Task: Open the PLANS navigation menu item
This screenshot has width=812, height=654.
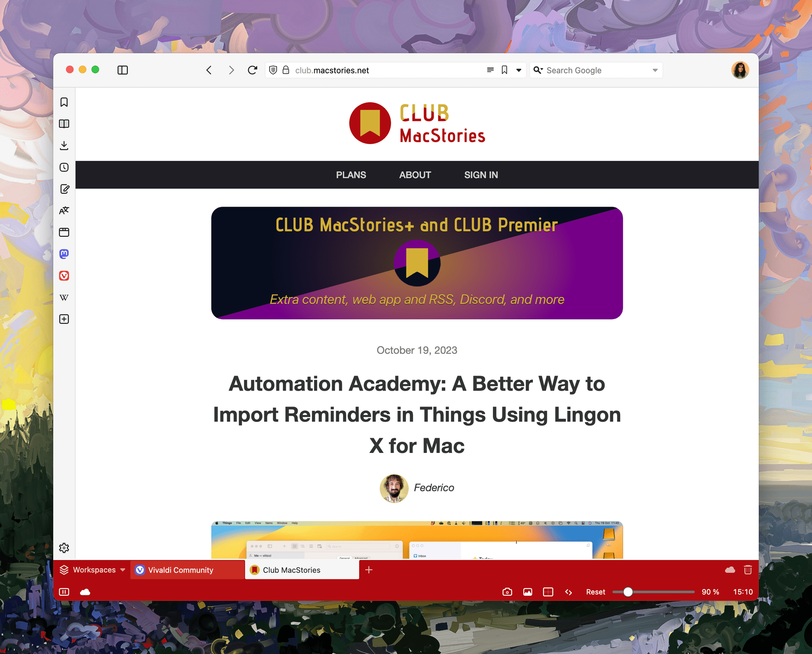Action: 352,174
